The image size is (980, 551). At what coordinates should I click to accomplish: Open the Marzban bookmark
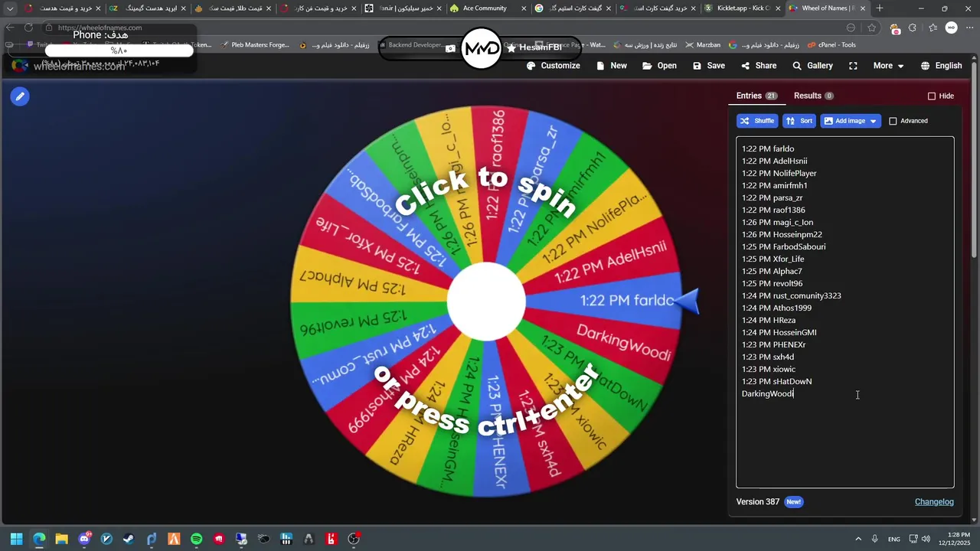(x=703, y=45)
